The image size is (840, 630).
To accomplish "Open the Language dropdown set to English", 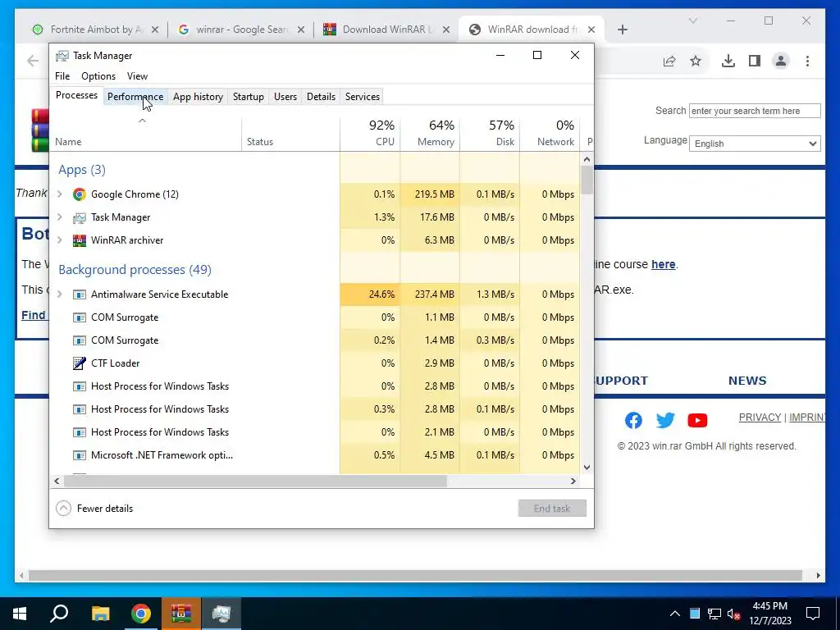I will [x=755, y=144].
